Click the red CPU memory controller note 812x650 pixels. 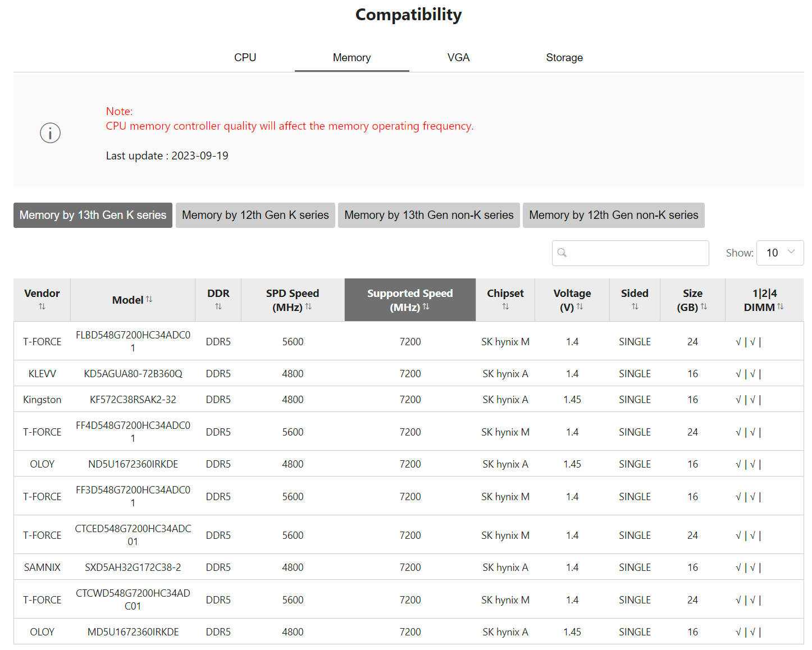coord(290,126)
